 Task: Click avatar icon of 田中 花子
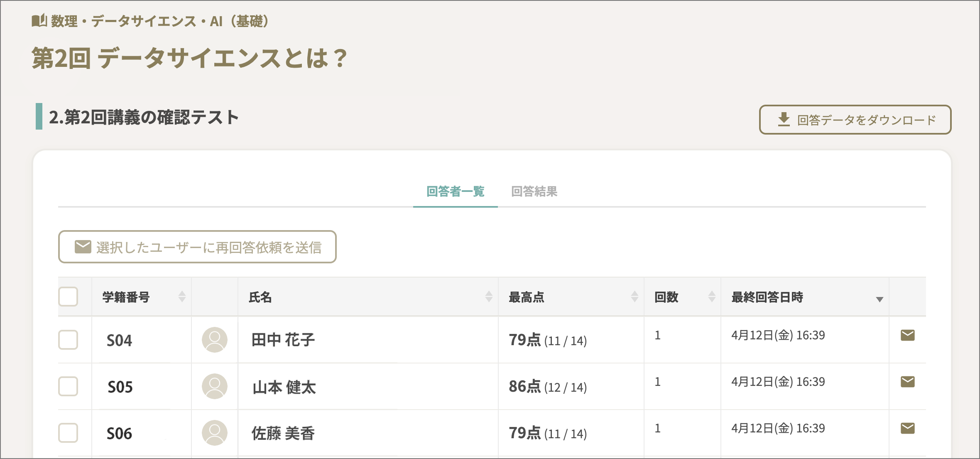pyautogui.click(x=215, y=340)
